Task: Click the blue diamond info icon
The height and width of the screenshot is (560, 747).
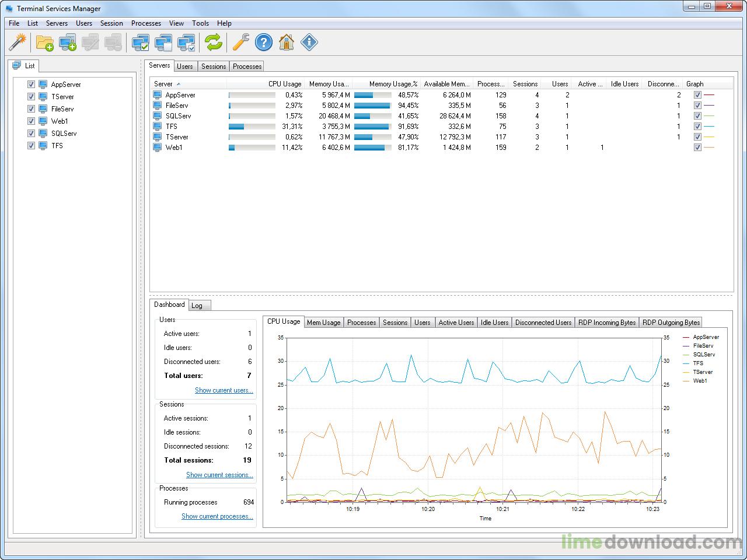Action: point(309,42)
